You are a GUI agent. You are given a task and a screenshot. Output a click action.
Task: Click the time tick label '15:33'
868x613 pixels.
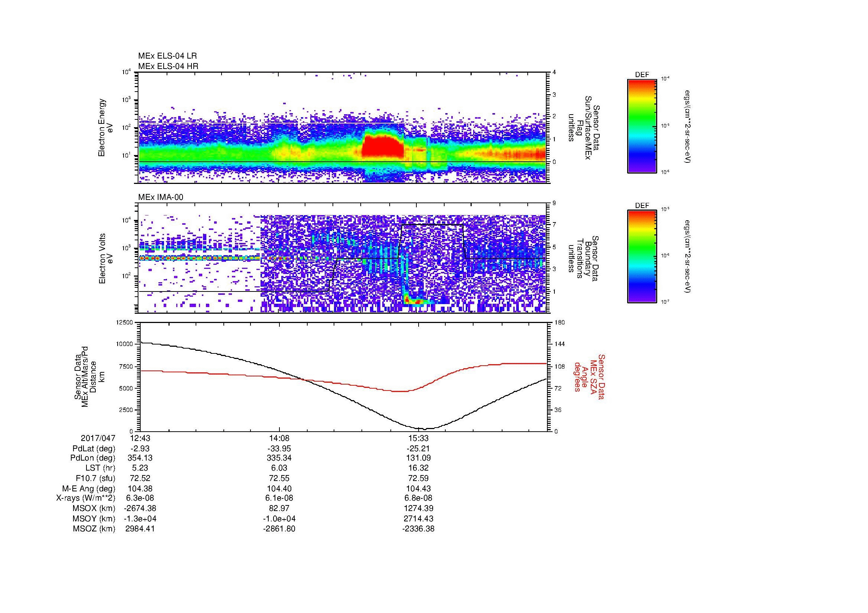click(418, 438)
